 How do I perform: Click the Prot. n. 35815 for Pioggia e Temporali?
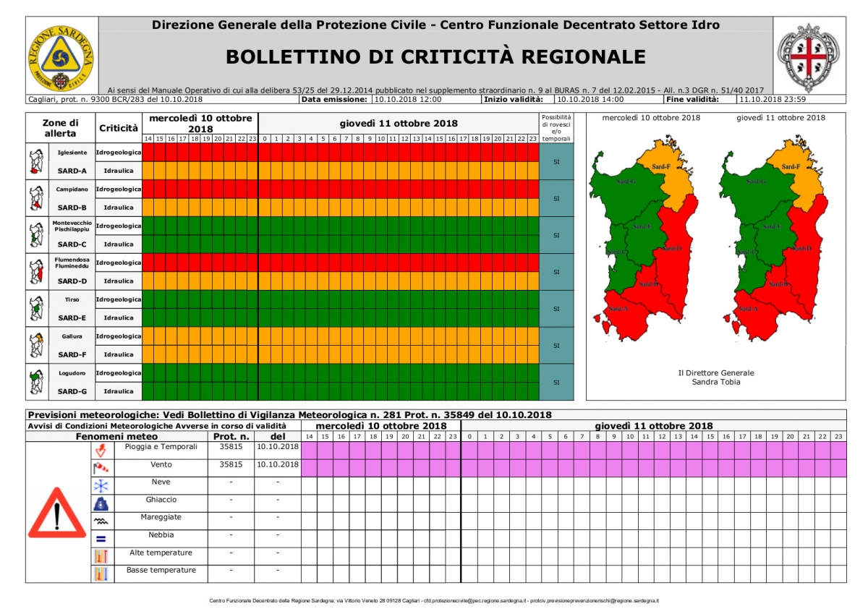231,448
